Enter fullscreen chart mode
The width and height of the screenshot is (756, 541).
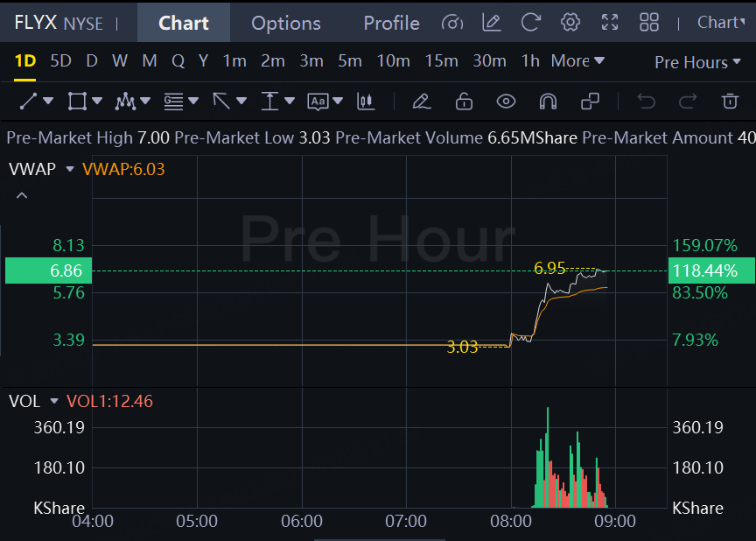click(x=610, y=23)
